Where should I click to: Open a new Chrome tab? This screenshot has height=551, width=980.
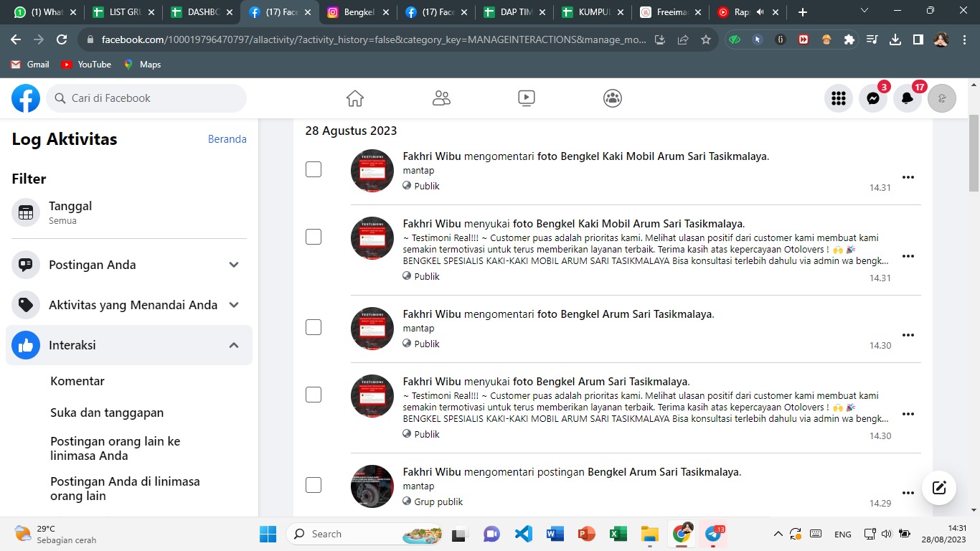pos(802,12)
